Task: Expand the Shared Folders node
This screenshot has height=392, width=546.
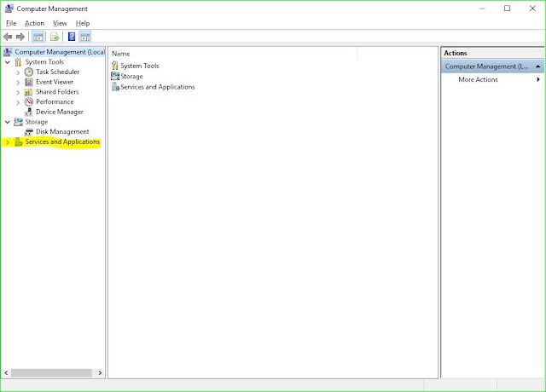Action: (x=18, y=93)
